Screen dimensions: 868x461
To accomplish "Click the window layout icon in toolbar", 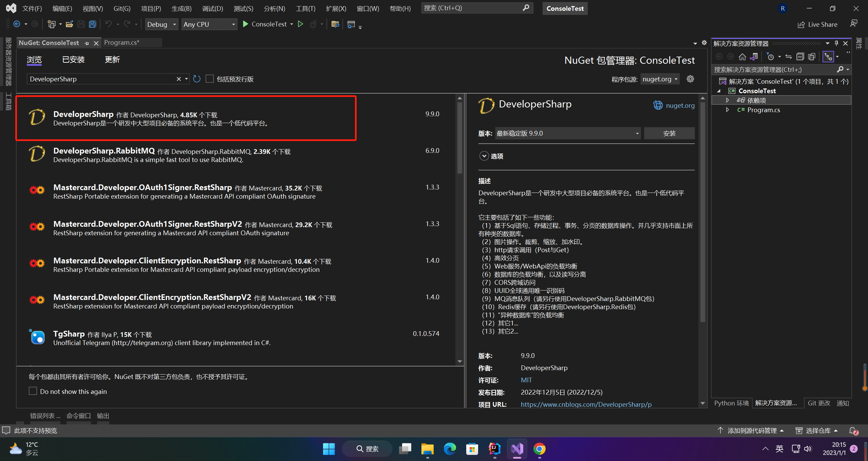I will point(351,24).
